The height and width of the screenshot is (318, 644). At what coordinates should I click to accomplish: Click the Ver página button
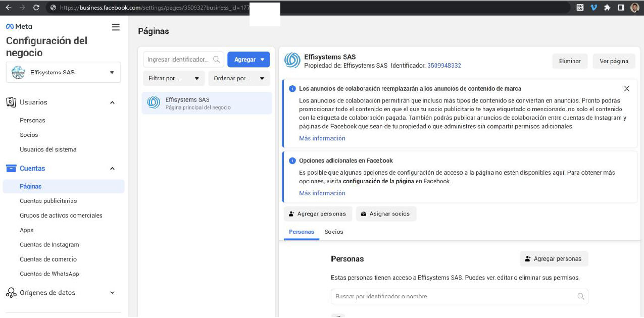tap(614, 61)
